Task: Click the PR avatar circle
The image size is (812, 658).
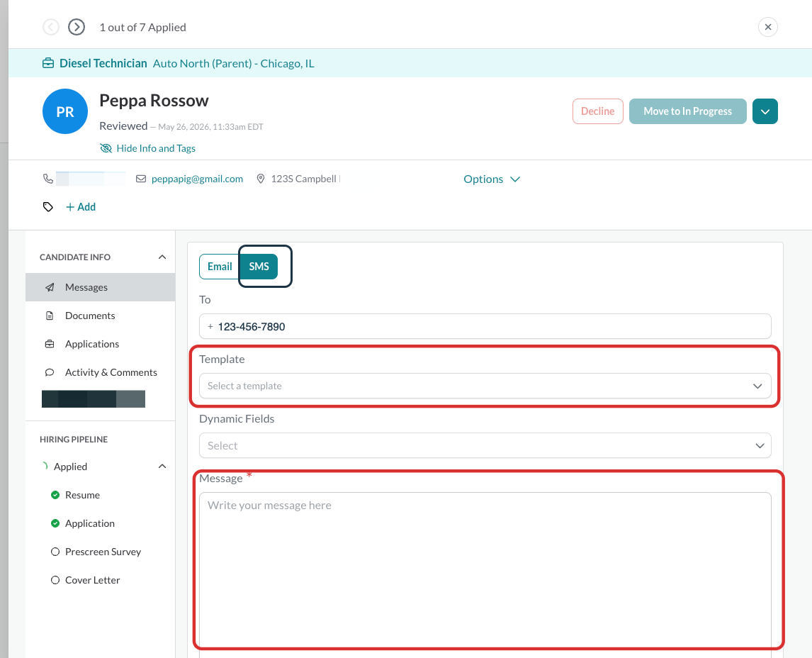Action: coord(65,111)
